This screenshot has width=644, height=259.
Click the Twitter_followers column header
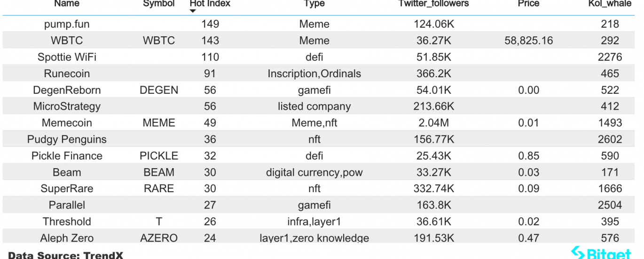point(433,4)
